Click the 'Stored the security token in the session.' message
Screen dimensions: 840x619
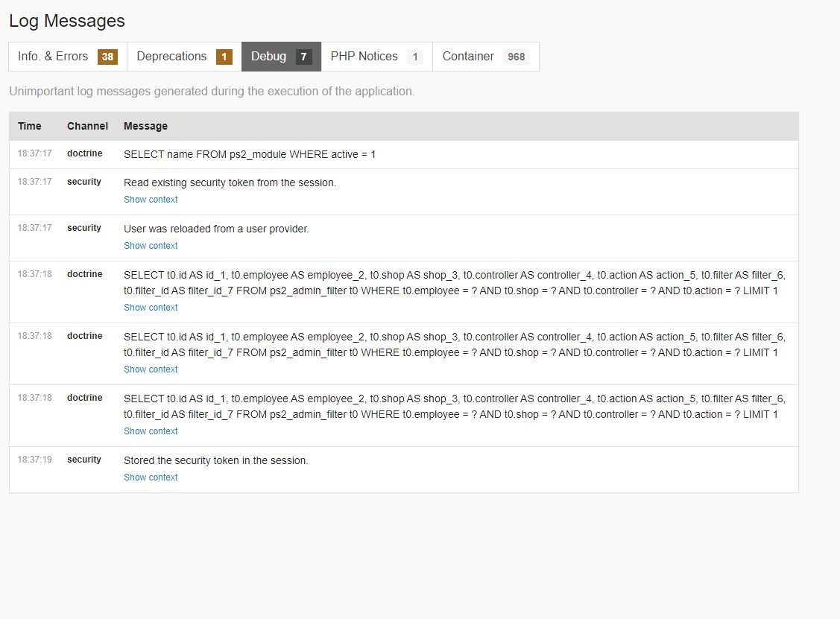point(216,460)
